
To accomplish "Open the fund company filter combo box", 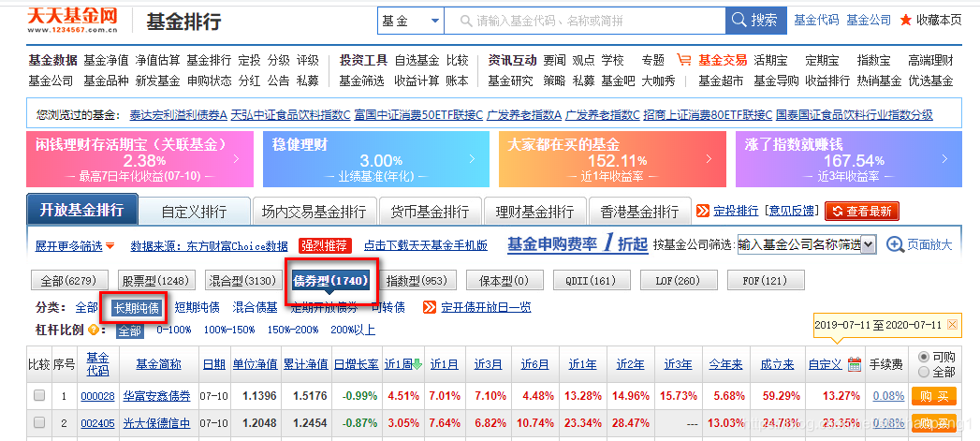I will click(807, 244).
